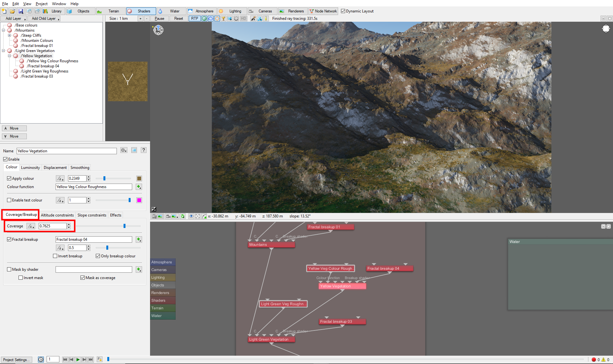The height and width of the screenshot is (364, 613).
Task: Click the Pause render button
Action: [159, 19]
